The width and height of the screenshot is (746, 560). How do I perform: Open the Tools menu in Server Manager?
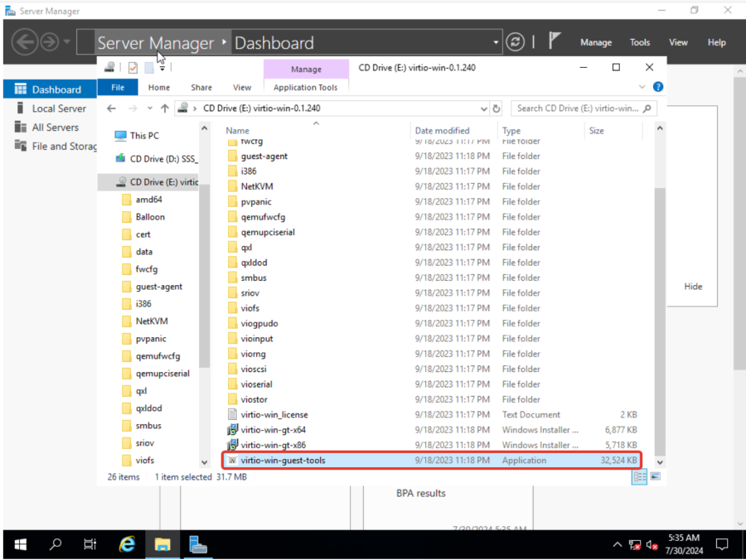coord(639,42)
